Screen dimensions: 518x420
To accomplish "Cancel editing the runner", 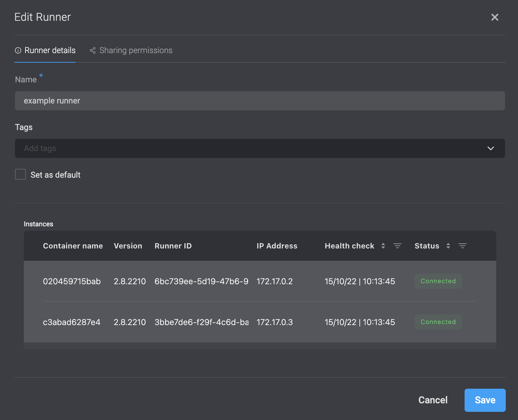I will point(433,400).
